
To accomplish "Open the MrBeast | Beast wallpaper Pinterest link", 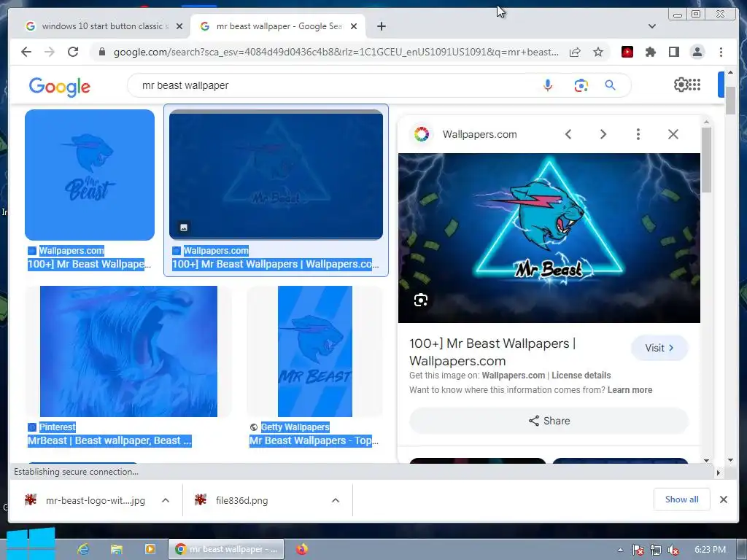I will tap(109, 441).
